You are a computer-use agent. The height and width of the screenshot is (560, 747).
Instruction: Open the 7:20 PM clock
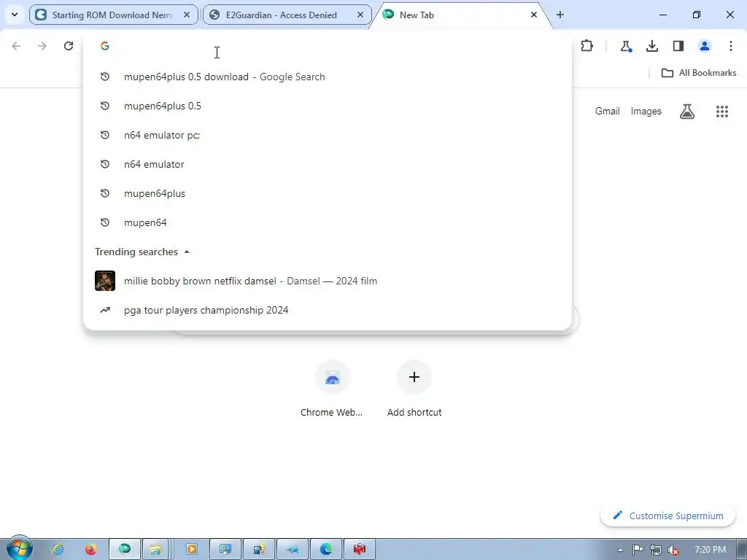click(x=710, y=550)
